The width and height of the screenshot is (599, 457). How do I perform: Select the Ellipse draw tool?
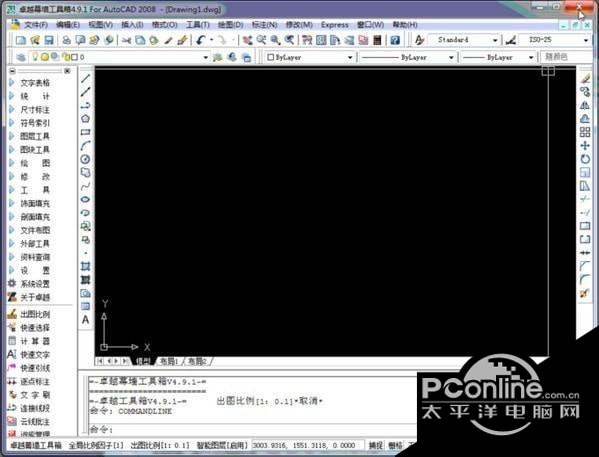coord(85,199)
